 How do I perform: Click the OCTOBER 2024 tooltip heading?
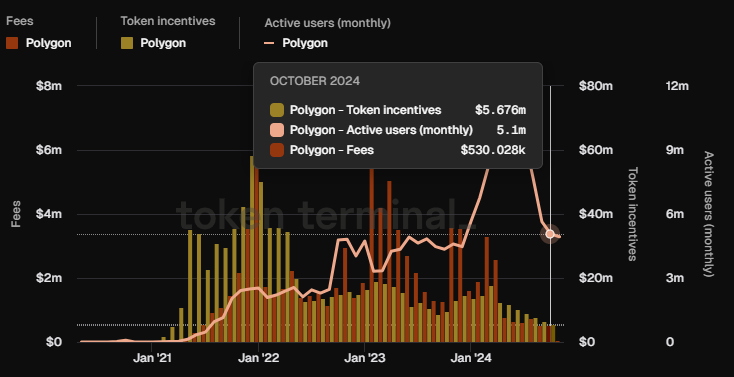315,81
